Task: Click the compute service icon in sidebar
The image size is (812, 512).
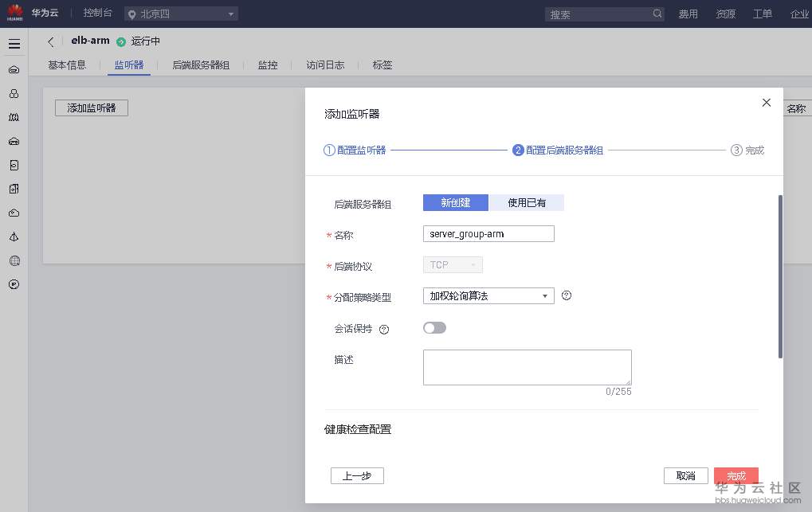Action: pyautogui.click(x=14, y=69)
